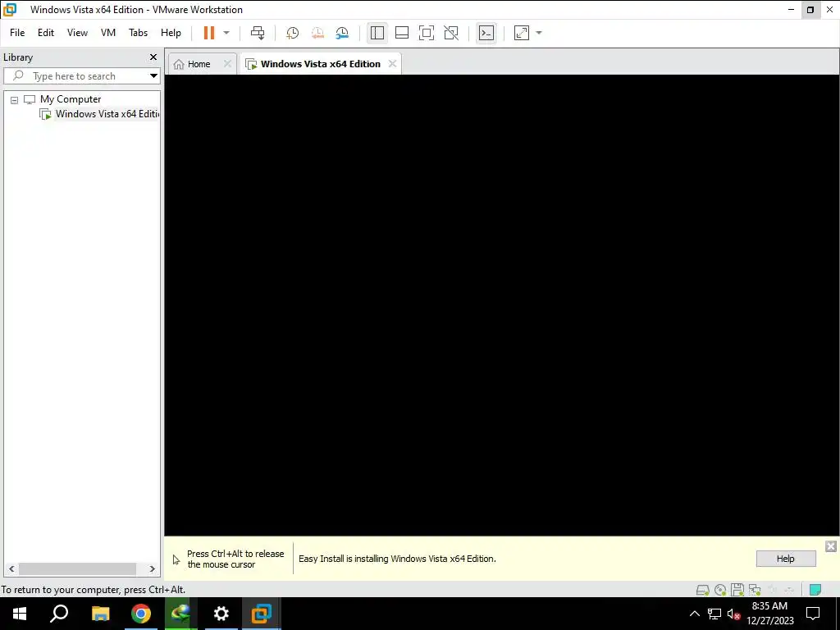Switch to Unity mode icon
The height and width of the screenshot is (630, 840).
[x=452, y=33]
